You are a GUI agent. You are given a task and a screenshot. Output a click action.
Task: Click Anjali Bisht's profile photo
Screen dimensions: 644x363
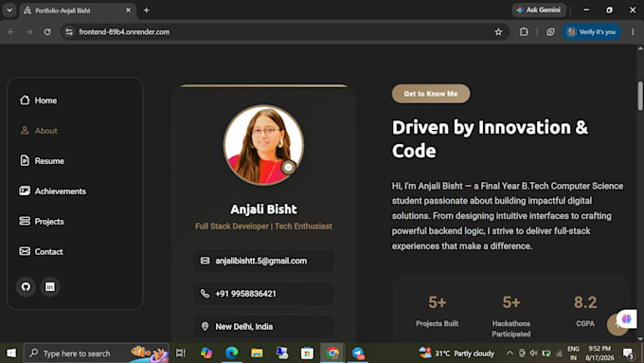[263, 145]
